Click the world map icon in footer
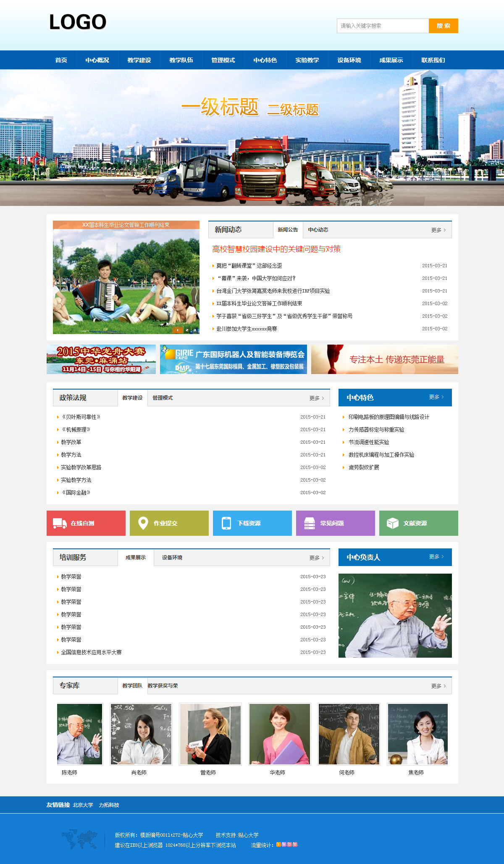Viewport: 504px width, 864px height. coord(79,839)
